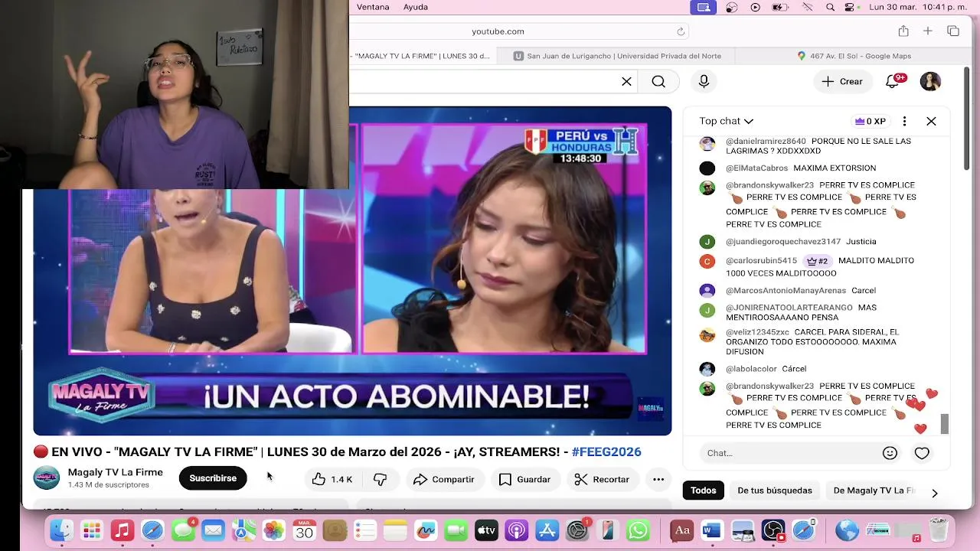Click the Crear button
Image resolution: width=980 pixels, height=551 pixels.
[x=842, y=81]
